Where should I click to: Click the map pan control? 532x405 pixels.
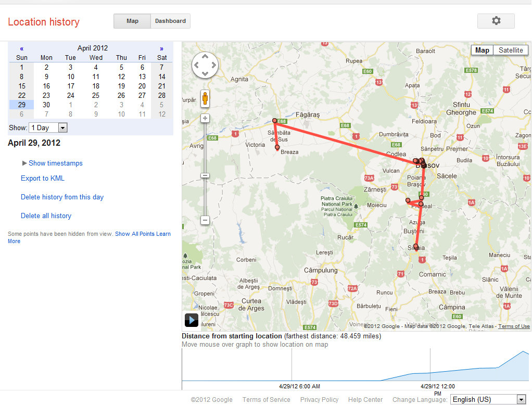pos(205,65)
